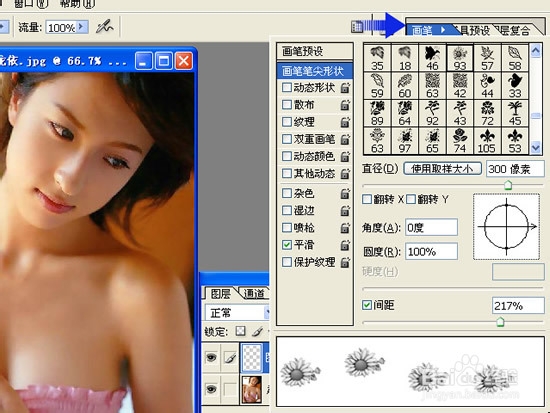Open the 流量 flow value arrow
Viewport: 550px width, 413px height.
click(81, 27)
